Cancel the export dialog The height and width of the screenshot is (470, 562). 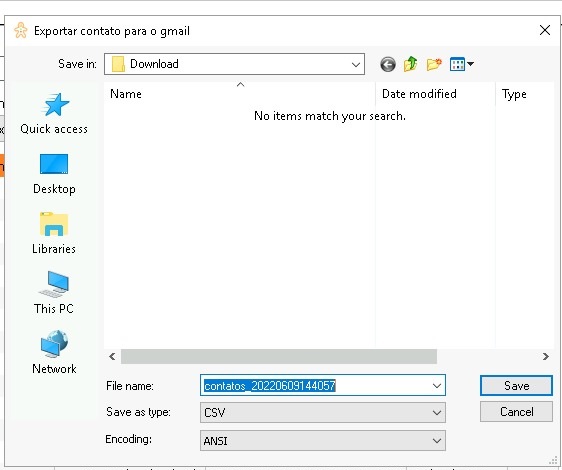pyautogui.click(x=516, y=412)
